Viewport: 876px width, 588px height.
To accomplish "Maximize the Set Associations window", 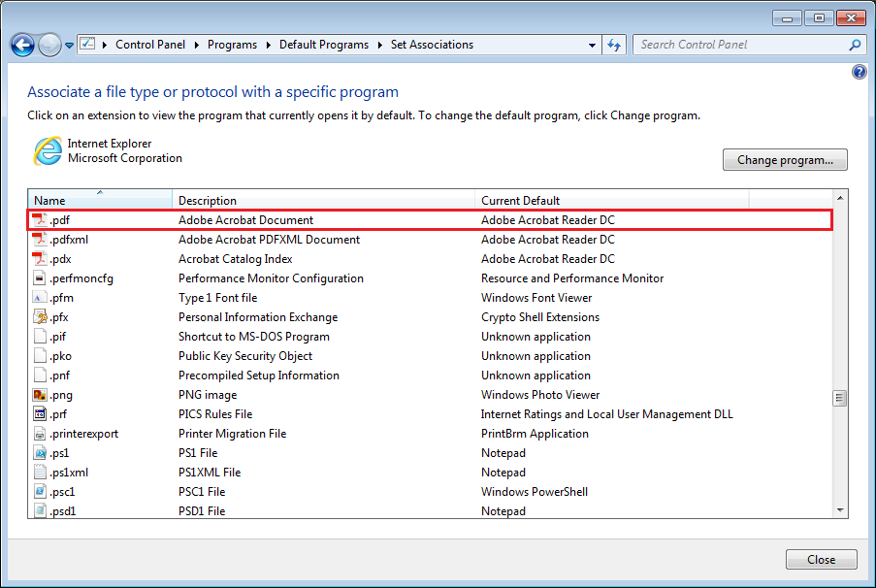I will [819, 18].
